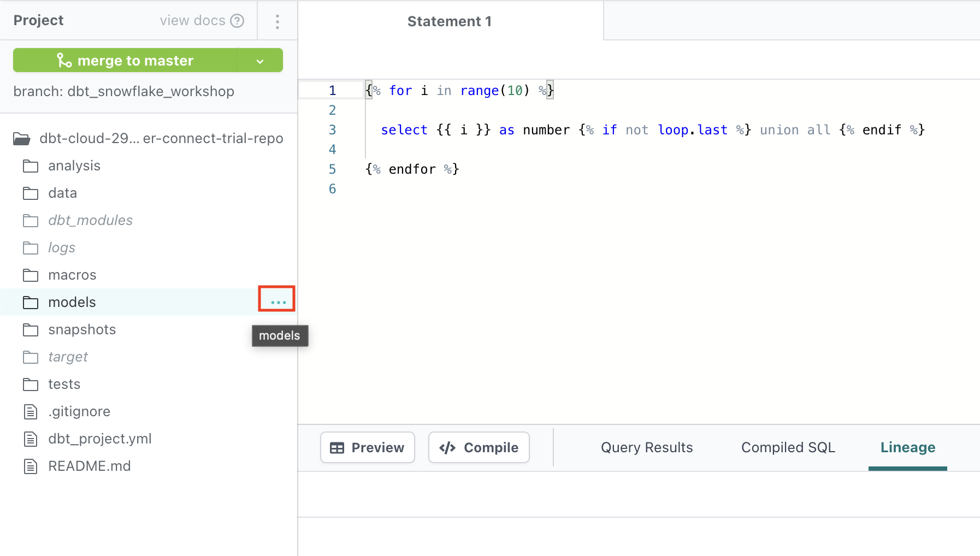Switch to the Query Results tab
Screen dimensions: 980x556
[x=646, y=447]
